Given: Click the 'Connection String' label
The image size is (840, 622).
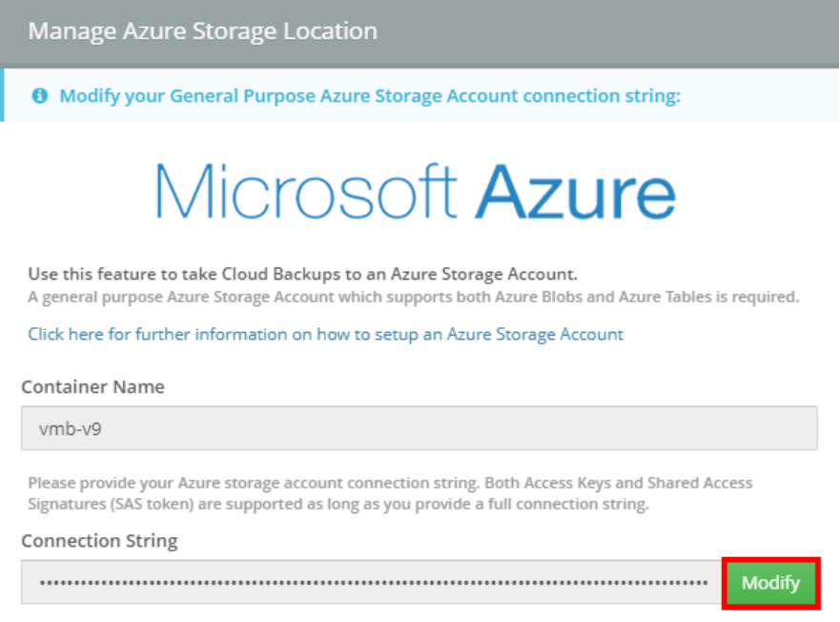Looking at the screenshot, I should coord(99,541).
